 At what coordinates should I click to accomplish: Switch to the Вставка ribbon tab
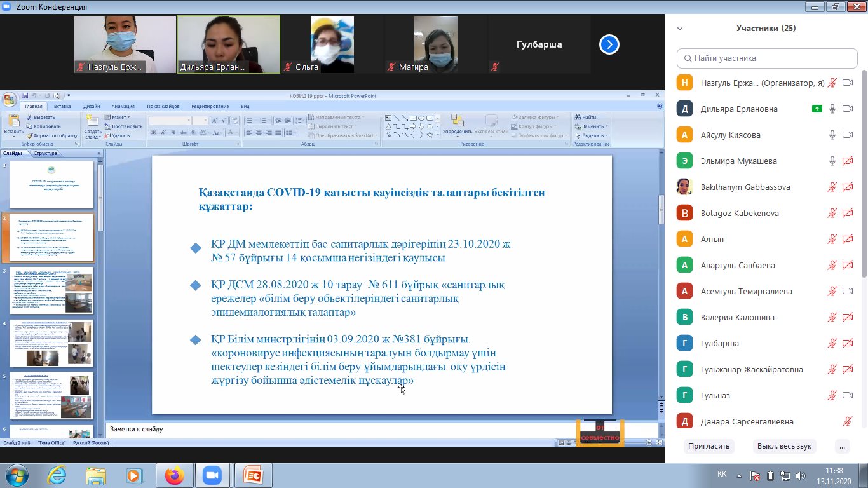tap(62, 107)
